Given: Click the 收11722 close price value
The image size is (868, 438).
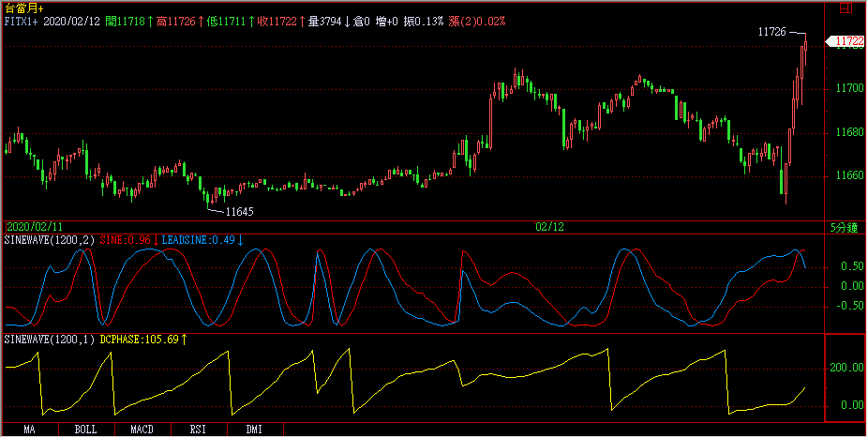Looking at the screenshot, I should [281, 22].
